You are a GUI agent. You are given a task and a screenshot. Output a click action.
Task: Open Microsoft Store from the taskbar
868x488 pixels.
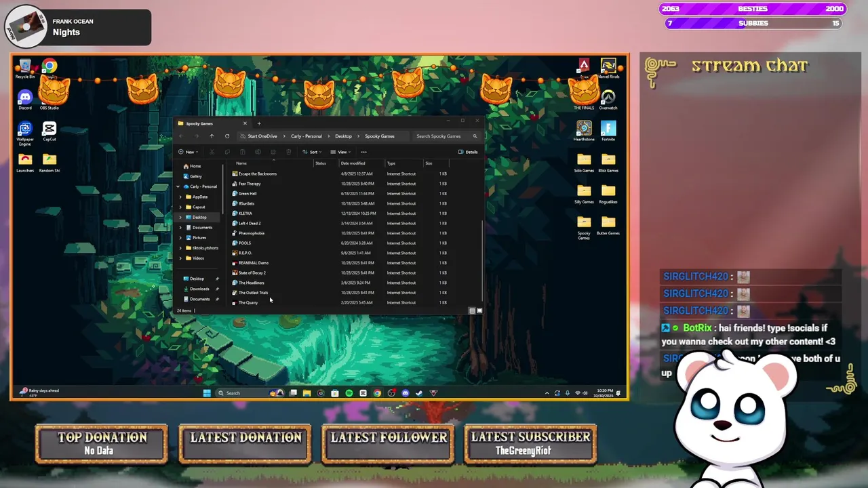[x=335, y=393]
